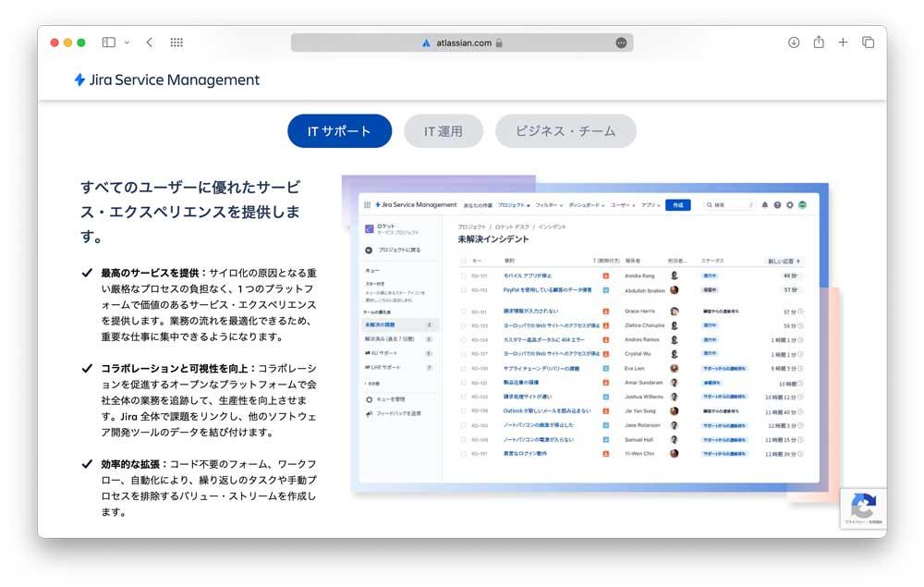This screenshot has height=587, width=924.
Task: Click the status label in Amar Sundaram row
Action: click(711, 383)
